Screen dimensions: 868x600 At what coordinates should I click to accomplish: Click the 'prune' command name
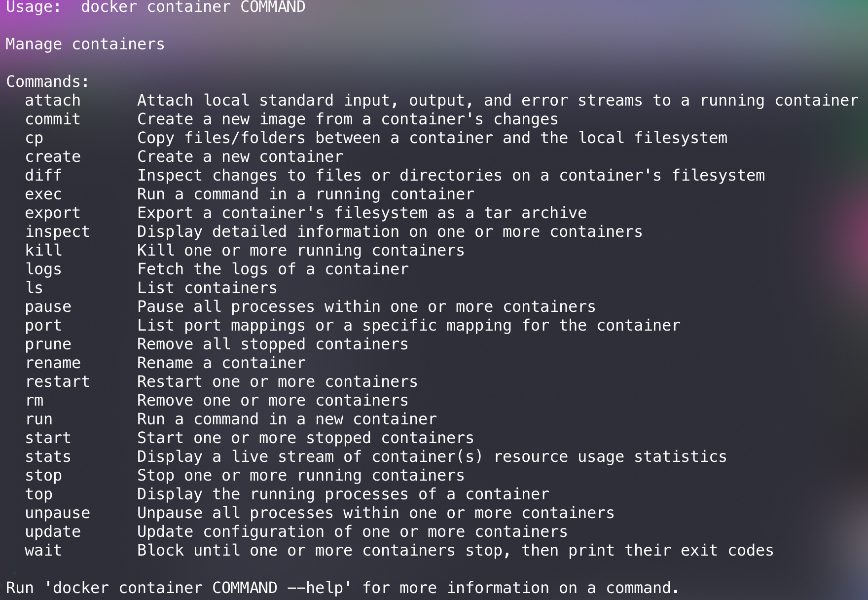click(48, 344)
